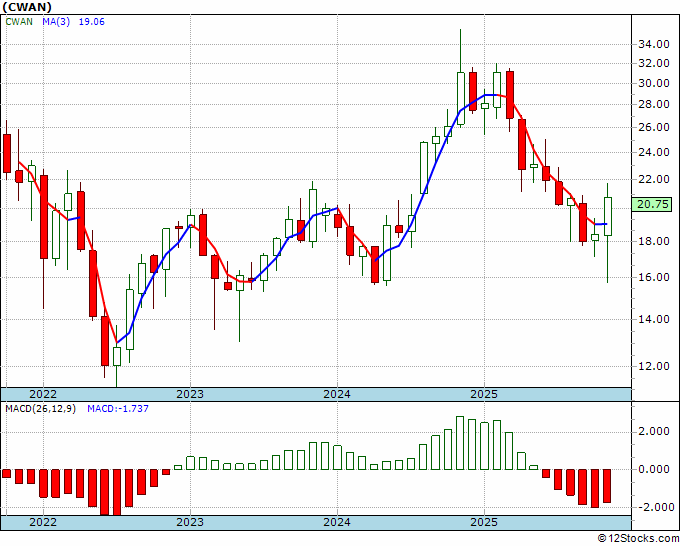Click 2023 on the MACD time axis
Viewport: 680px width, 546px height.
pos(190,522)
